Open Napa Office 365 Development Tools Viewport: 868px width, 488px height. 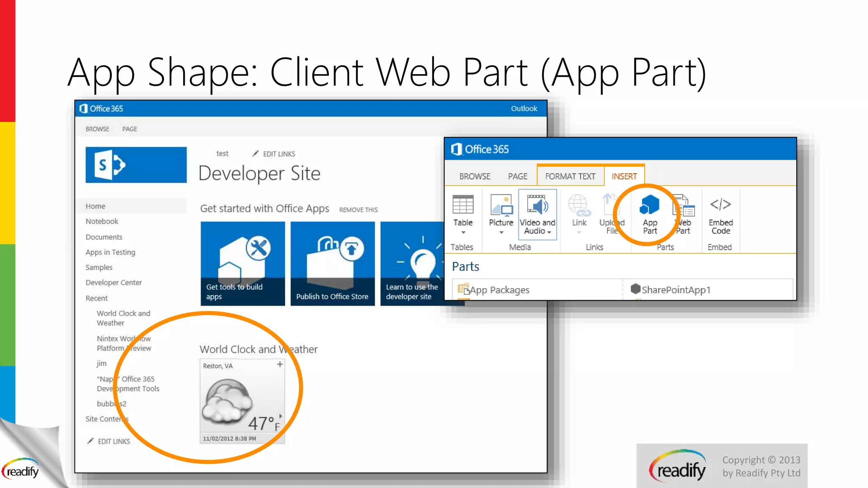pos(128,384)
